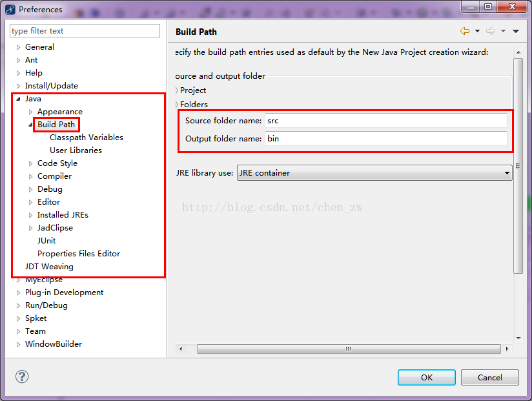Expand the Installed JREs node
Image resolution: width=532 pixels, height=401 pixels.
click(x=30, y=215)
